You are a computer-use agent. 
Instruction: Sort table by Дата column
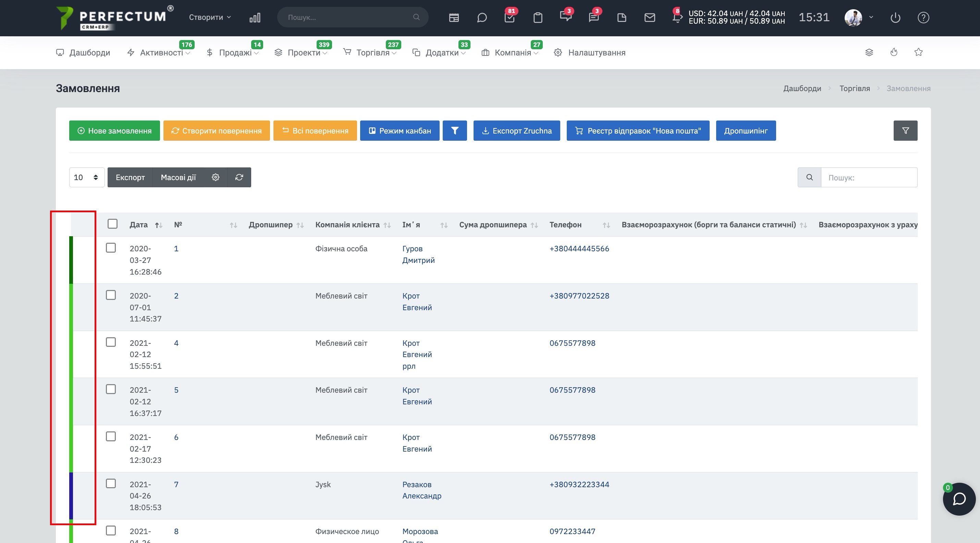pos(146,225)
